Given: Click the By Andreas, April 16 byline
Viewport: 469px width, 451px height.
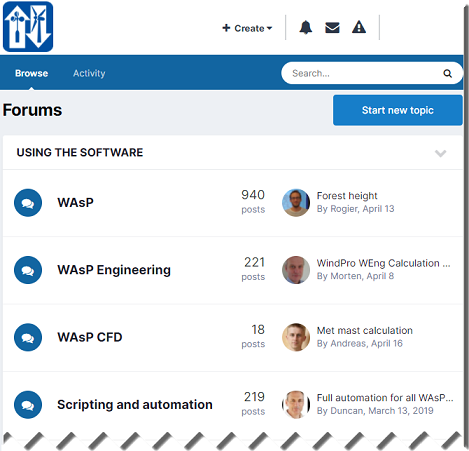Looking at the screenshot, I should (x=360, y=344).
